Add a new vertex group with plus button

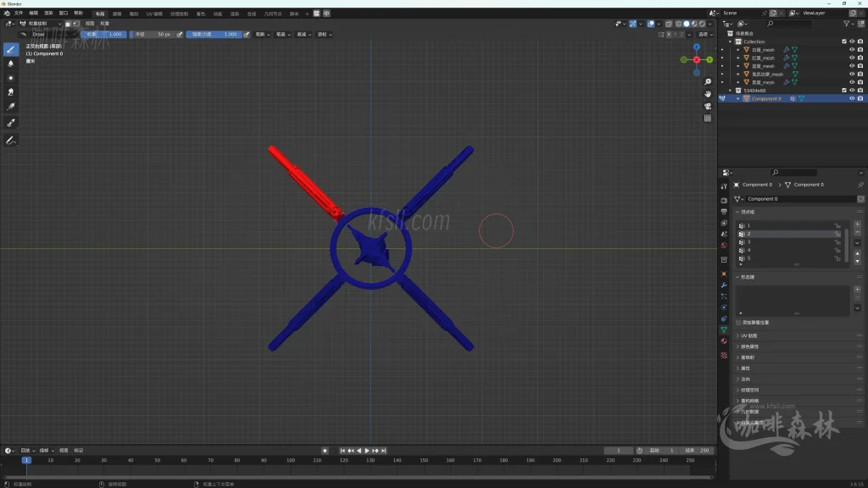click(x=857, y=225)
